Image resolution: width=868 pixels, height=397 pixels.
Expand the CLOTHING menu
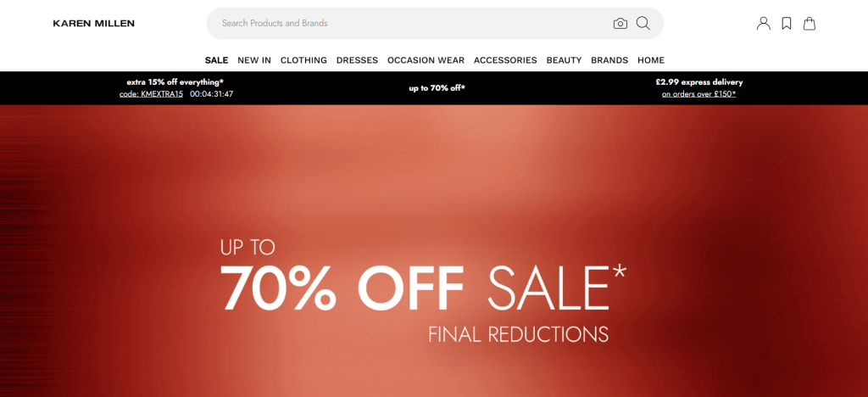click(x=303, y=60)
